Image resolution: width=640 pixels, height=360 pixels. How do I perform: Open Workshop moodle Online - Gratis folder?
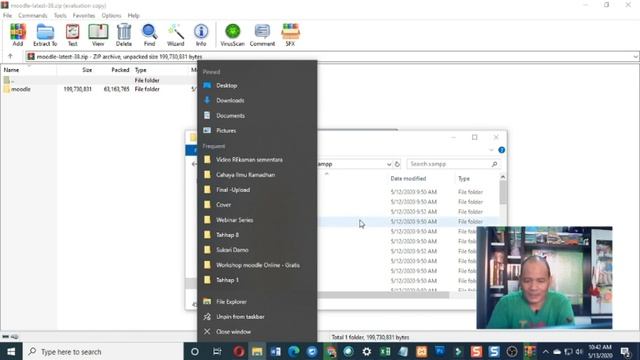[x=257, y=265]
